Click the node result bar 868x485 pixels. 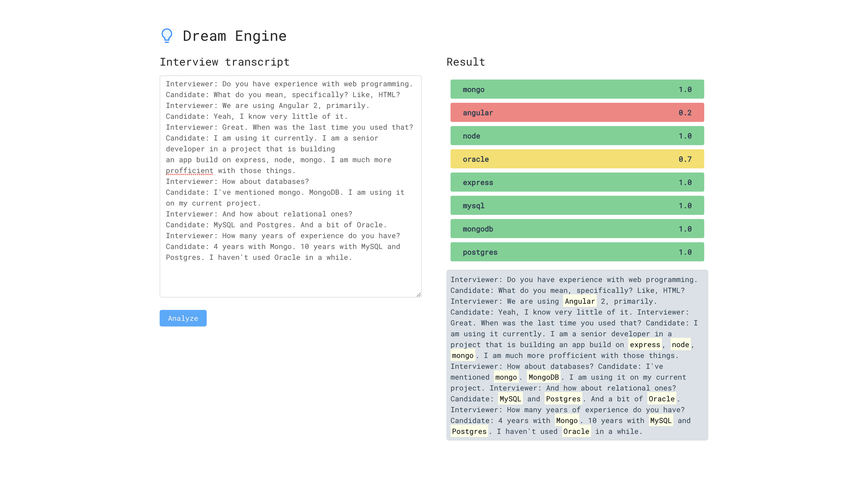(577, 136)
